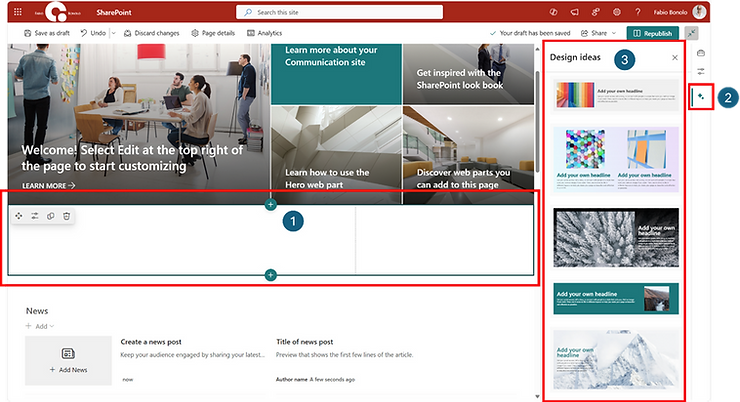740x402 pixels.
Task: Open the megaphone announcements icon
Action: point(574,12)
